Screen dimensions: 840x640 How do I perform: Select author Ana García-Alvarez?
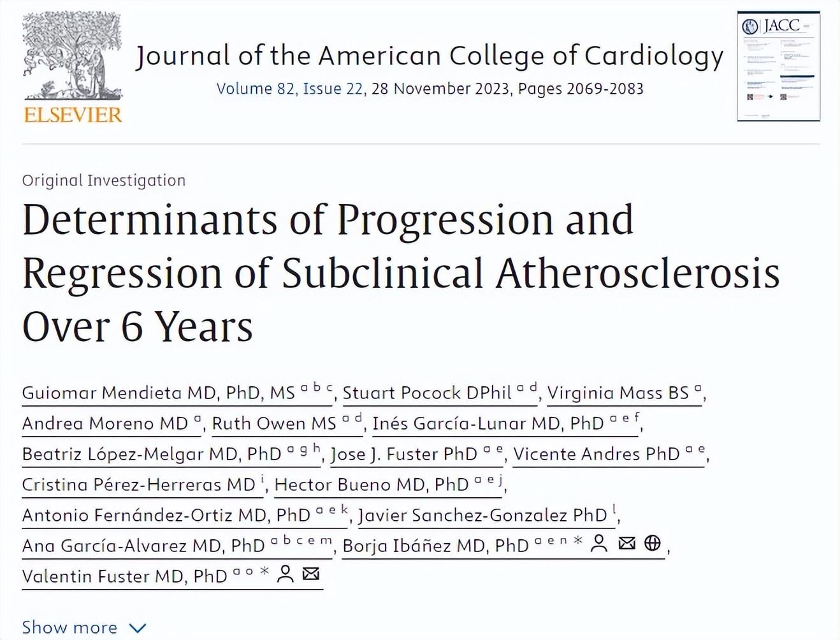pos(143,546)
